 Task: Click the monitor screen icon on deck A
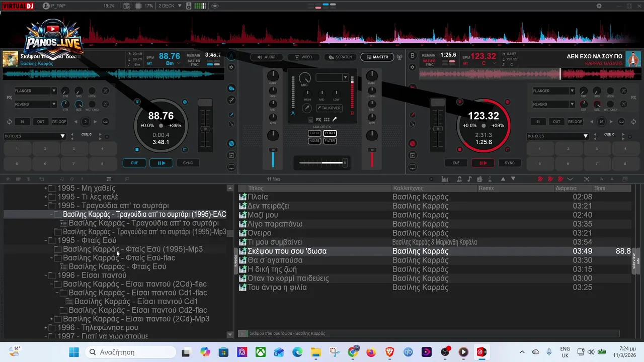[231, 167]
